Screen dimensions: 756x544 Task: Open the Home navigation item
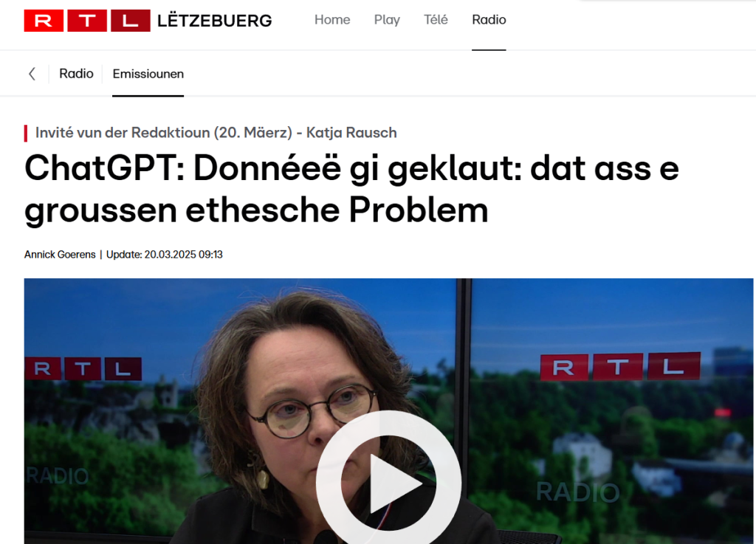point(332,20)
